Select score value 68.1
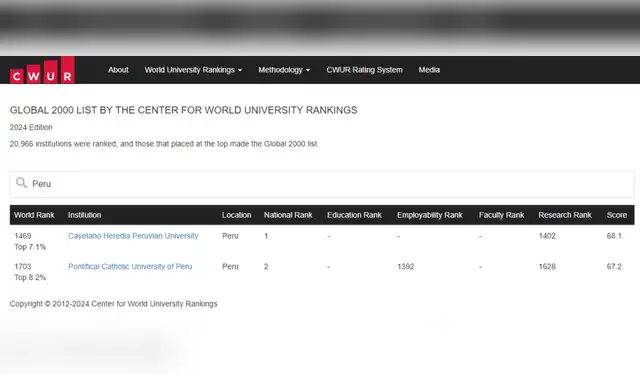 [614, 236]
